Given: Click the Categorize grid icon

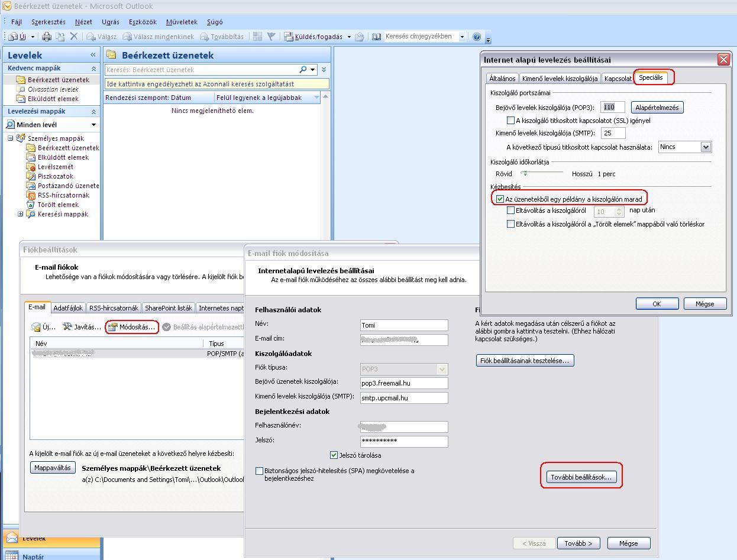Looking at the screenshot, I should (x=257, y=37).
